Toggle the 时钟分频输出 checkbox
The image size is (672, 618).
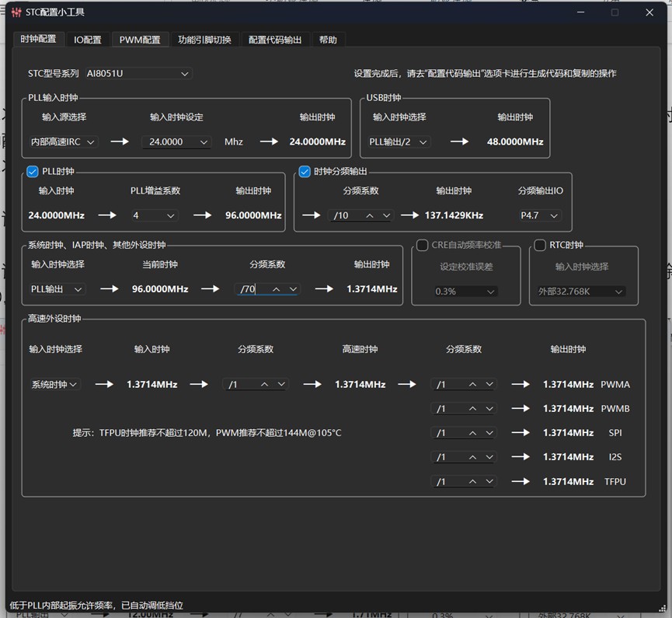click(305, 172)
